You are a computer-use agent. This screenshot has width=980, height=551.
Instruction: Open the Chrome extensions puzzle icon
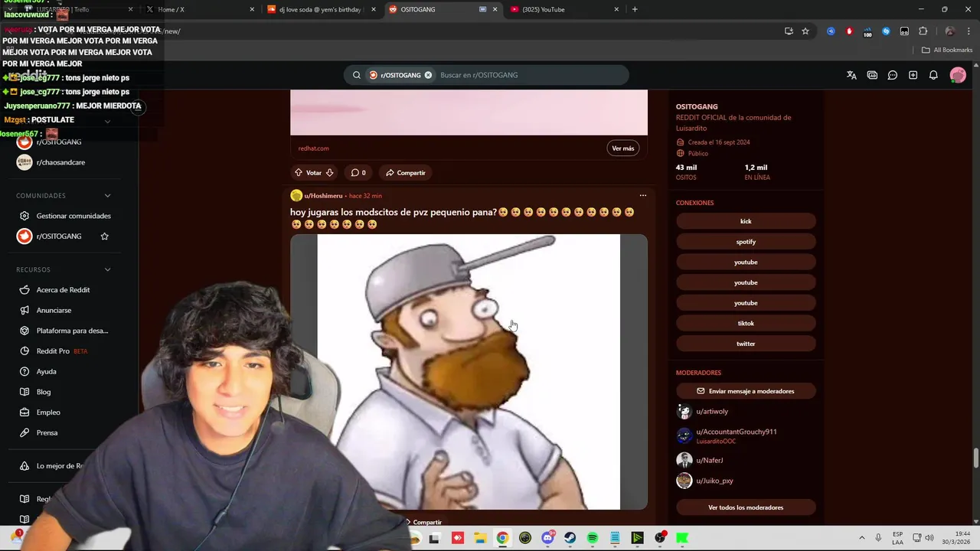[923, 31]
